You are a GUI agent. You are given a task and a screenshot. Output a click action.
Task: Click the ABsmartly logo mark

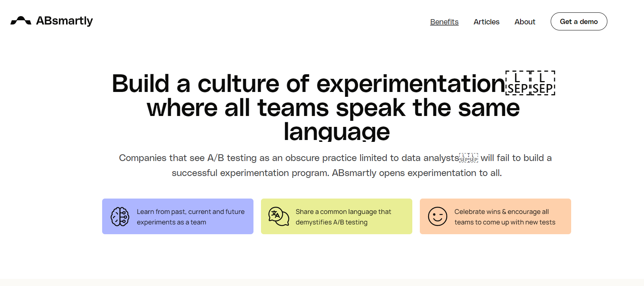click(x=21, y=21)
